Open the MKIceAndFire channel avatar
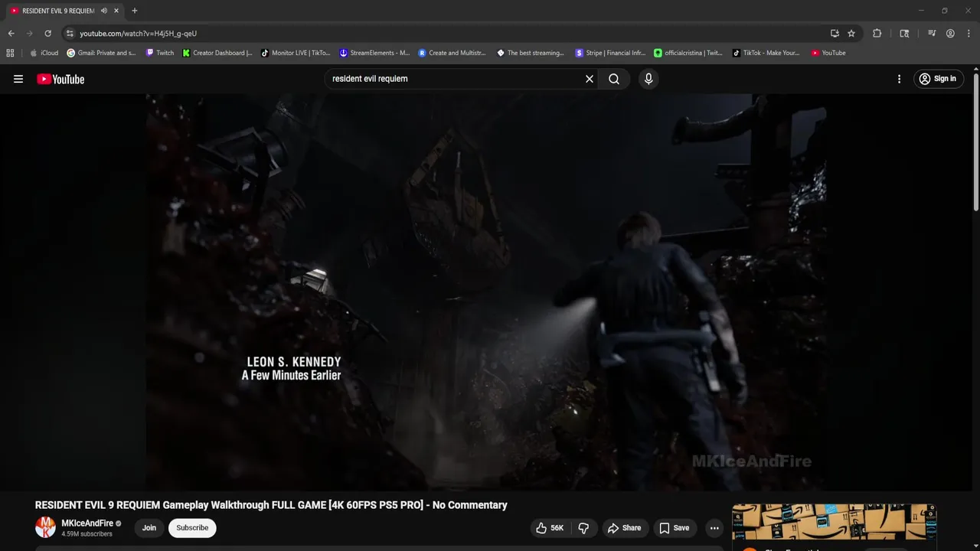The image size is (980, 551). click(45, 527)
